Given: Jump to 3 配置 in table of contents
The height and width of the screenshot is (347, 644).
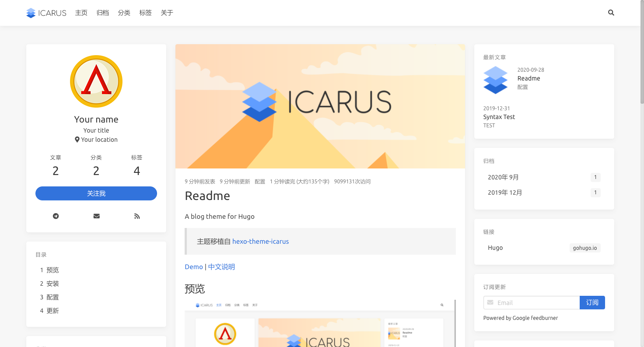Looking at the screenshot, I should (96, 297).
